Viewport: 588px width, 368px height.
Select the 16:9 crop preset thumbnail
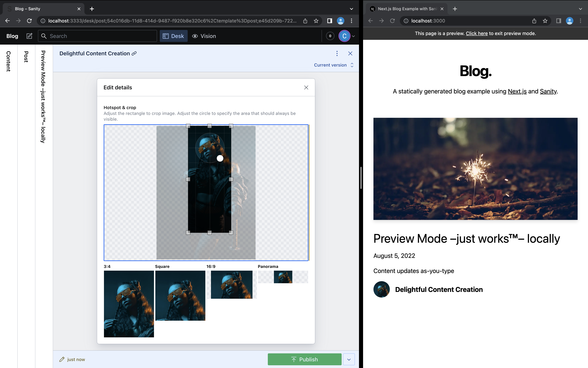click(232, 284)
